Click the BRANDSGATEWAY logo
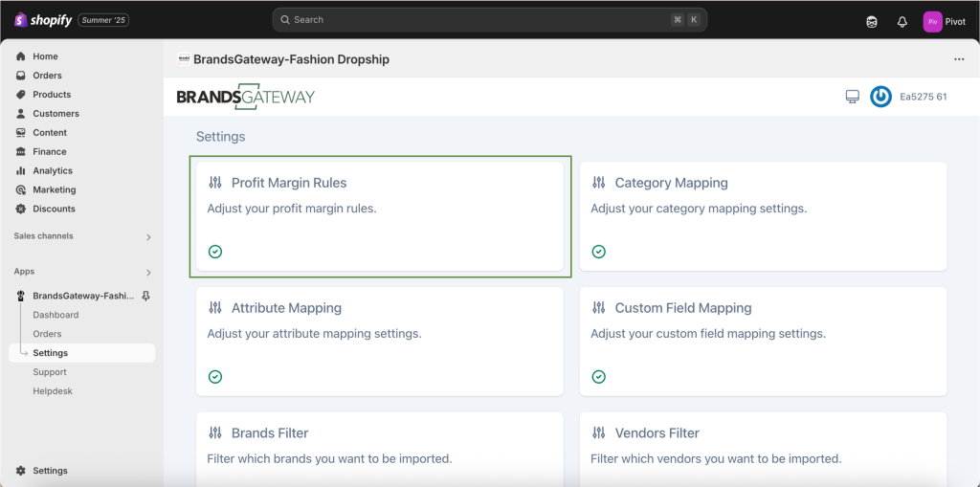Screen dimensions: 980x487 click(x=246, y=97)
